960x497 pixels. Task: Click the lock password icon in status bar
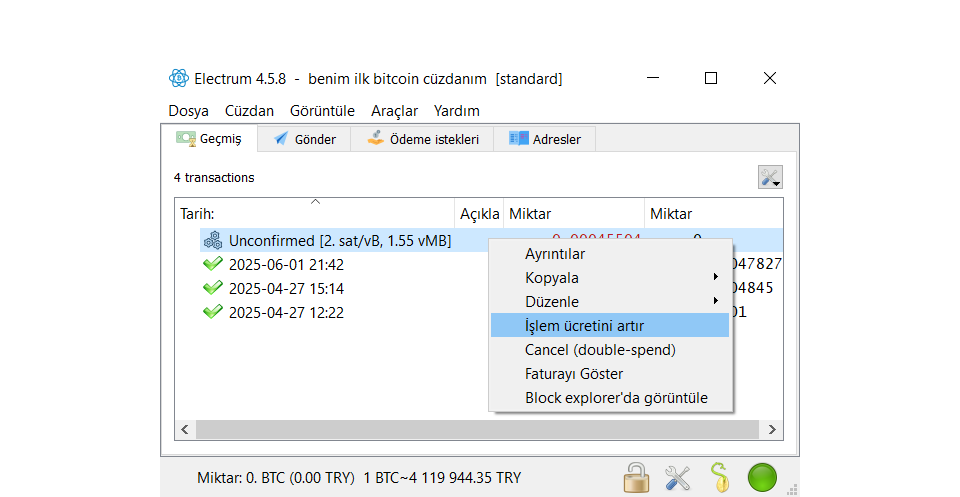[635, 477]
